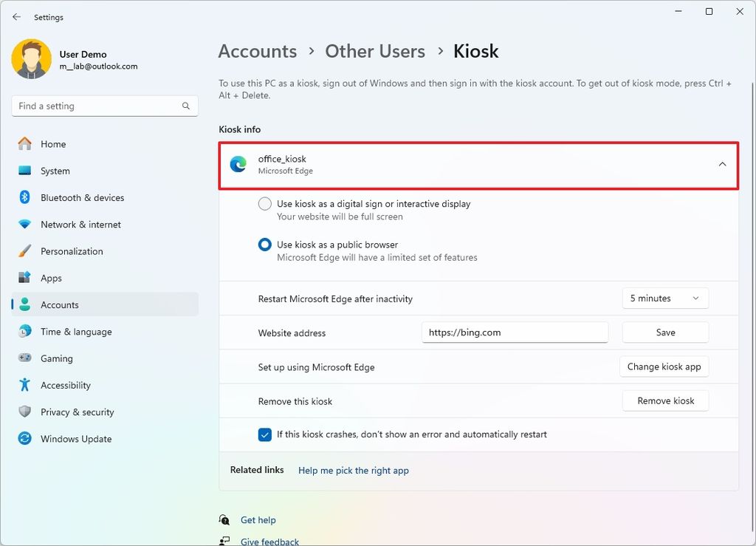Click the Gaming controller icon
Viewport: 756px width, 546px height.
tap(24, 358)
